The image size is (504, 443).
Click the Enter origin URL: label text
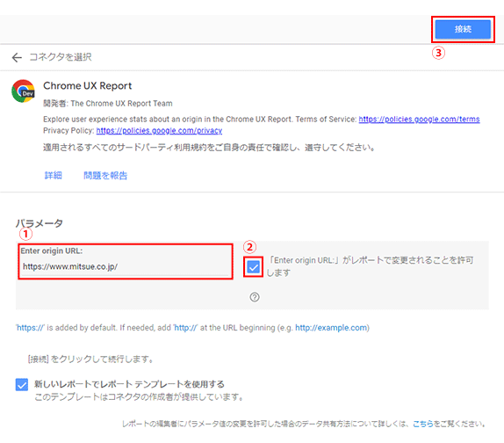pyautogui.click(x=52, y=251)
